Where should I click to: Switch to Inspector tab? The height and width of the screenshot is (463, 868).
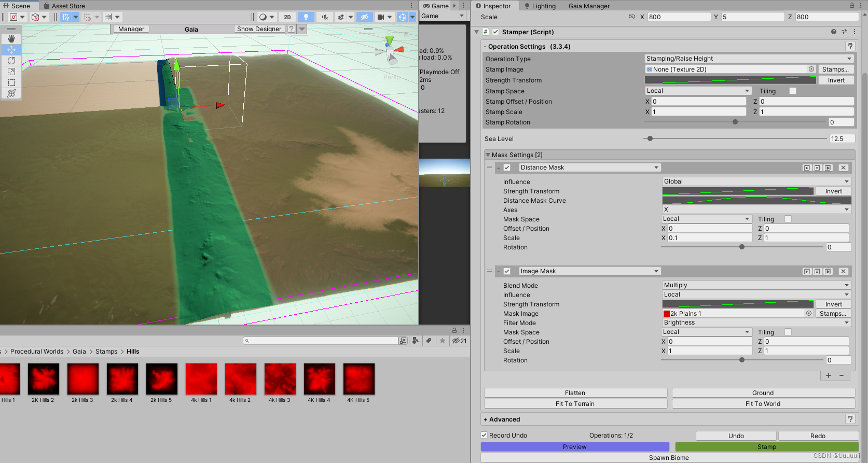pyautogui.click(x=493, y=6)
